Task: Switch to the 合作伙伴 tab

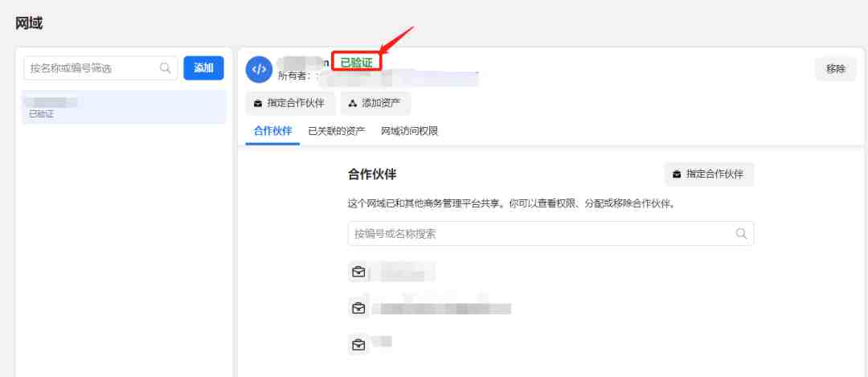Action: (x=272, y=132)
